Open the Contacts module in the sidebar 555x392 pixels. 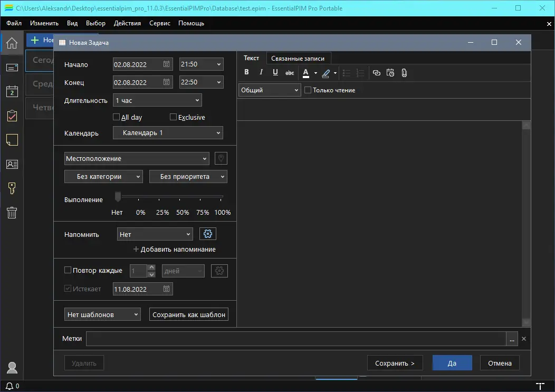pos(12,164)
